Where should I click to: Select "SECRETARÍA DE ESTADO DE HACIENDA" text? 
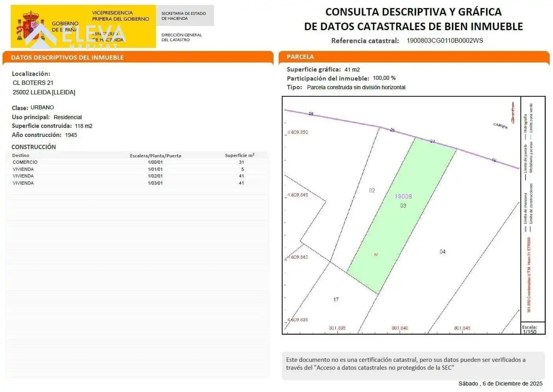coord(184,16)
